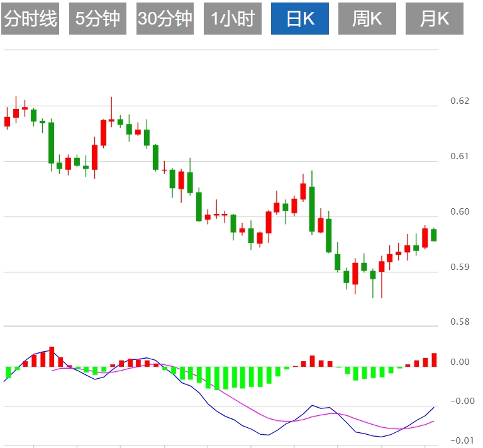Click the leftmost red candlestick
Screen dimensions: 483x448
[8, 121]
